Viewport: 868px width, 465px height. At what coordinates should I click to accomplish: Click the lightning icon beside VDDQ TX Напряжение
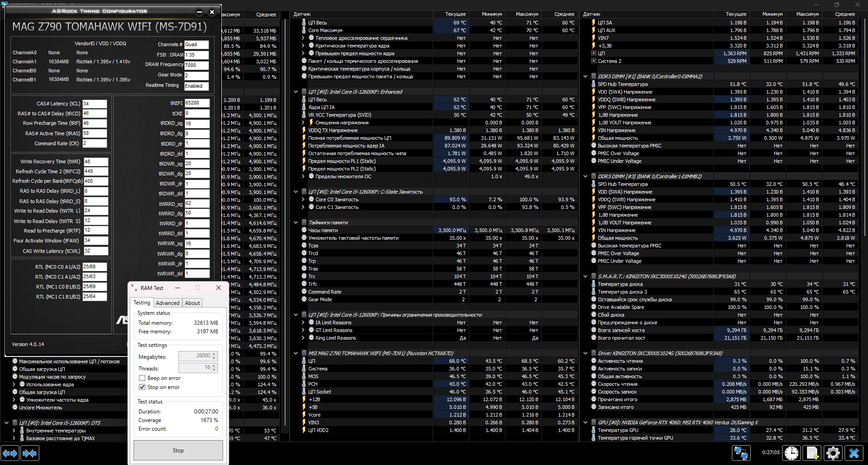[304, 130]
